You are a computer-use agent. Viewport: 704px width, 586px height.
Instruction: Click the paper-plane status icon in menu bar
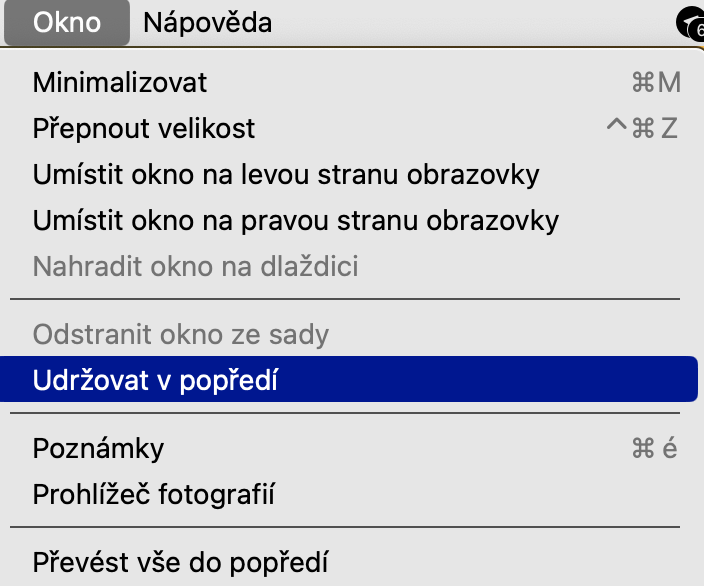688,20
